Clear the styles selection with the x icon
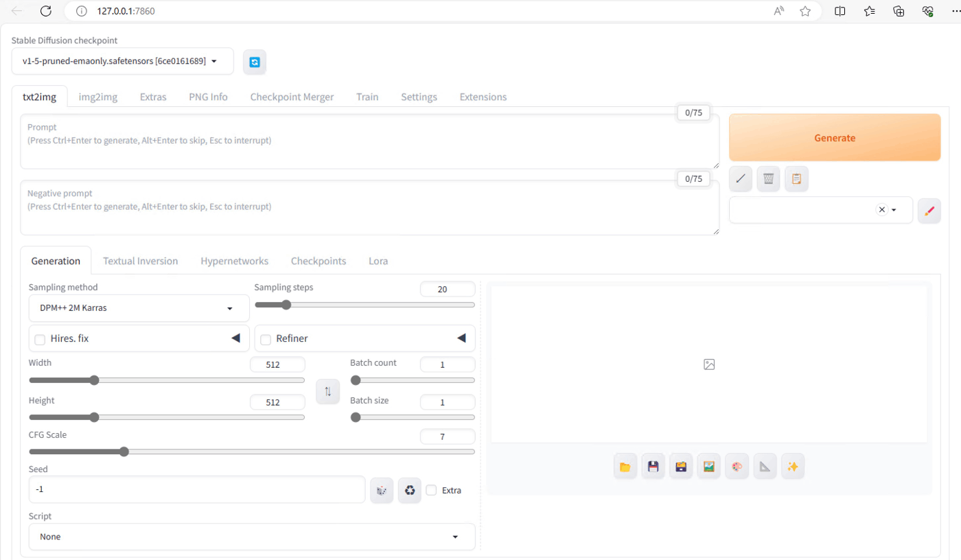This screenshot has width=961, height=560. (x=882, y=210)
